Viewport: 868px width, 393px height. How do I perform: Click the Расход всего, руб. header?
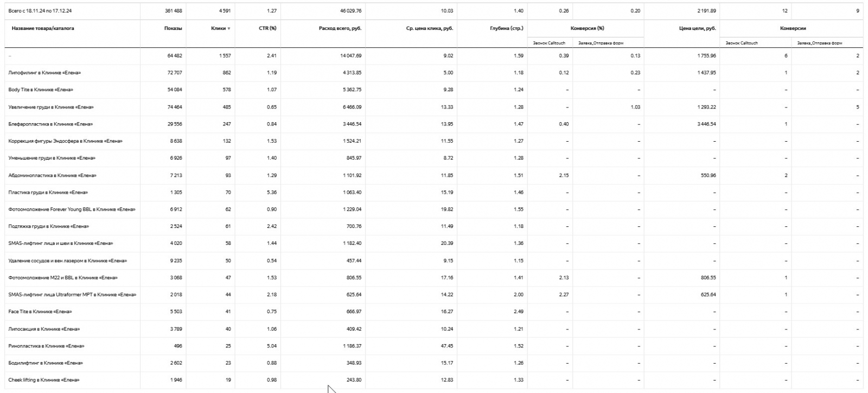(340, 28)
